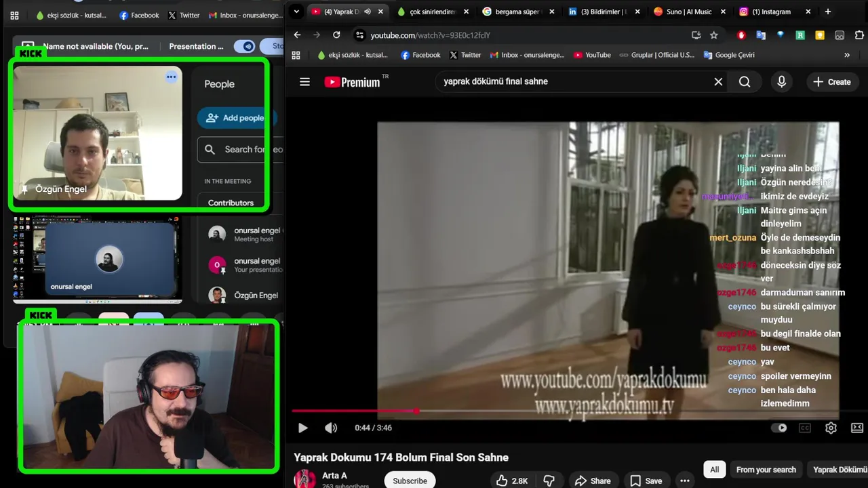Select onursal engel Meeting host entry
This screenshot has width=868, height=488.
point(244,235)
